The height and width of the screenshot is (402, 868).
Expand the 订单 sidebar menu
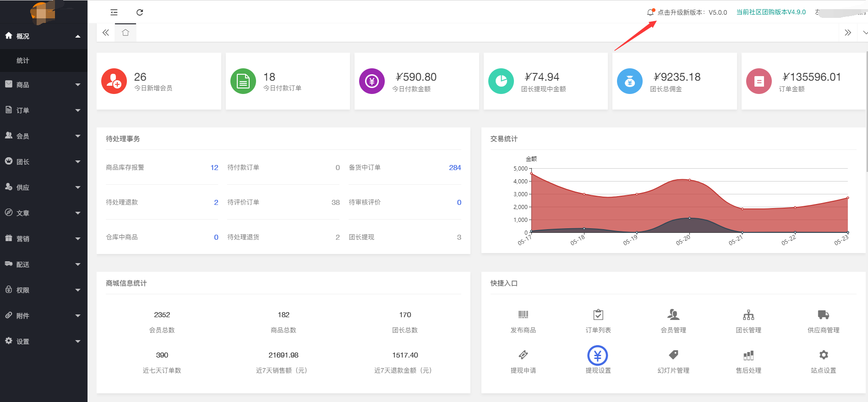click(44, 110)
